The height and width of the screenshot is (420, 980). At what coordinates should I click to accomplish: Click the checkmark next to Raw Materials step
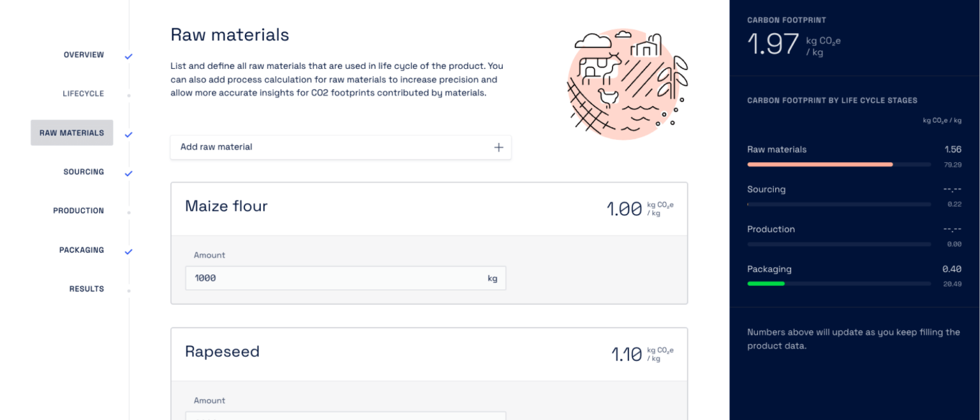(x=128, y=134)
